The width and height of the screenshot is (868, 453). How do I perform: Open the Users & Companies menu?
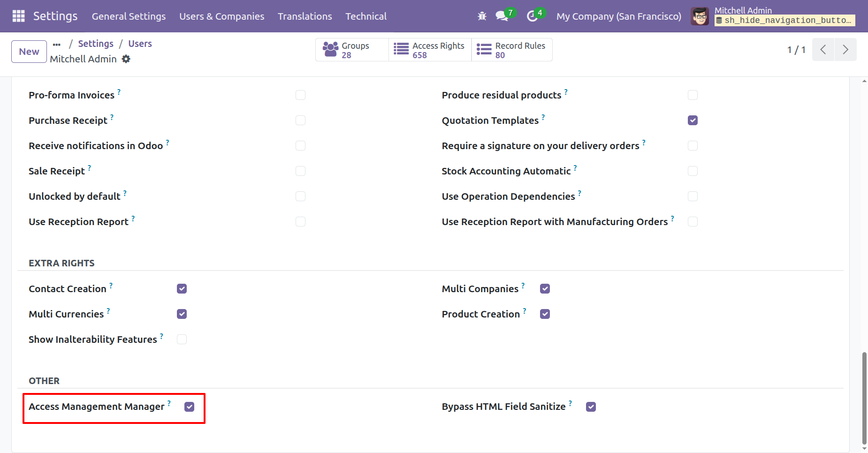coord(221,16)
